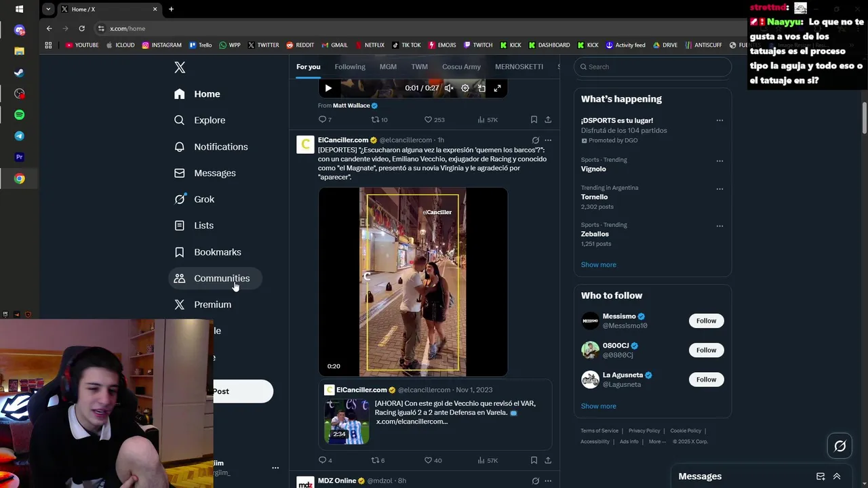Screen dimensions: 868x488
Task: Open TWITCH bookmark in bar
Action: point(478,45)
